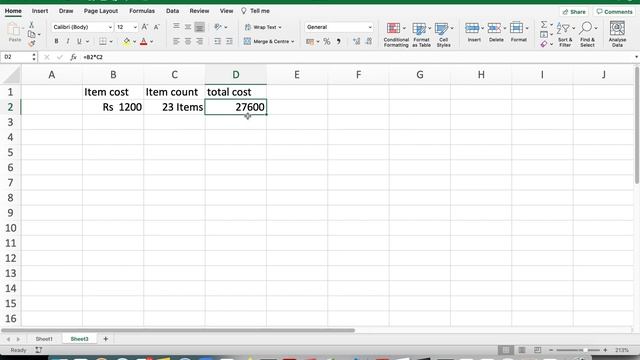640x360 pixels.
Task: Click the zoom slider in status bar
Action: (578, 350)
